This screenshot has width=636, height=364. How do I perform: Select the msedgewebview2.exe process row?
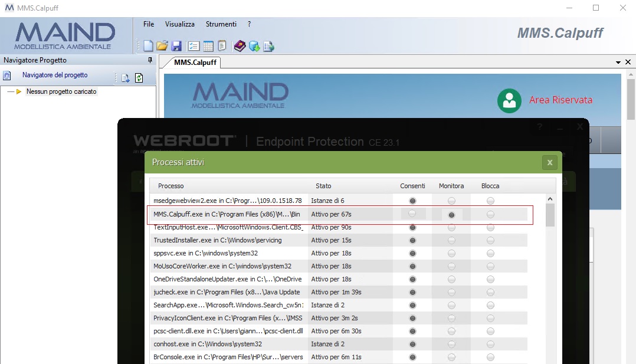338,201
